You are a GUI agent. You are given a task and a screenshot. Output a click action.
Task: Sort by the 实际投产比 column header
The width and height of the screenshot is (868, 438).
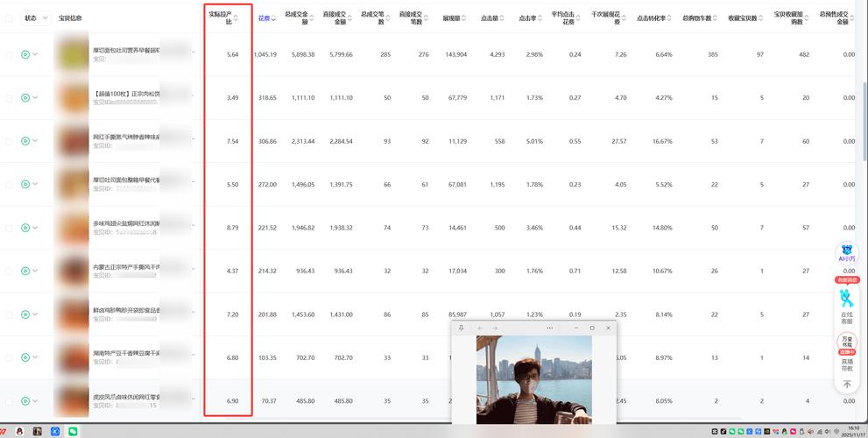[x=223, y=18]
